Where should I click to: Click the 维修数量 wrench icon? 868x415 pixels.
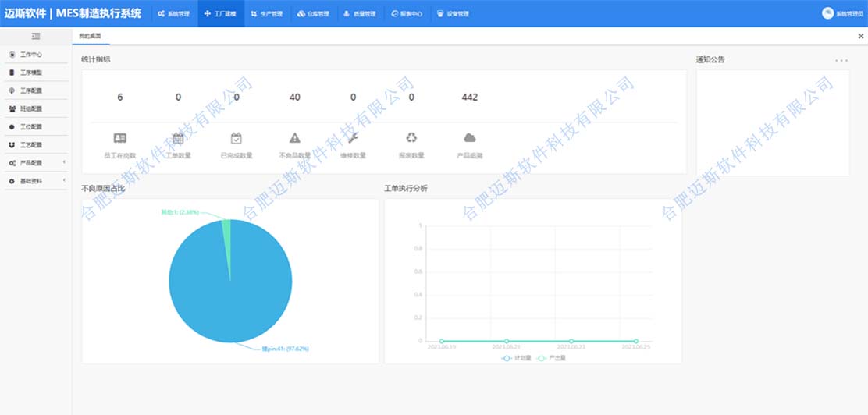(x=353, y=138)
